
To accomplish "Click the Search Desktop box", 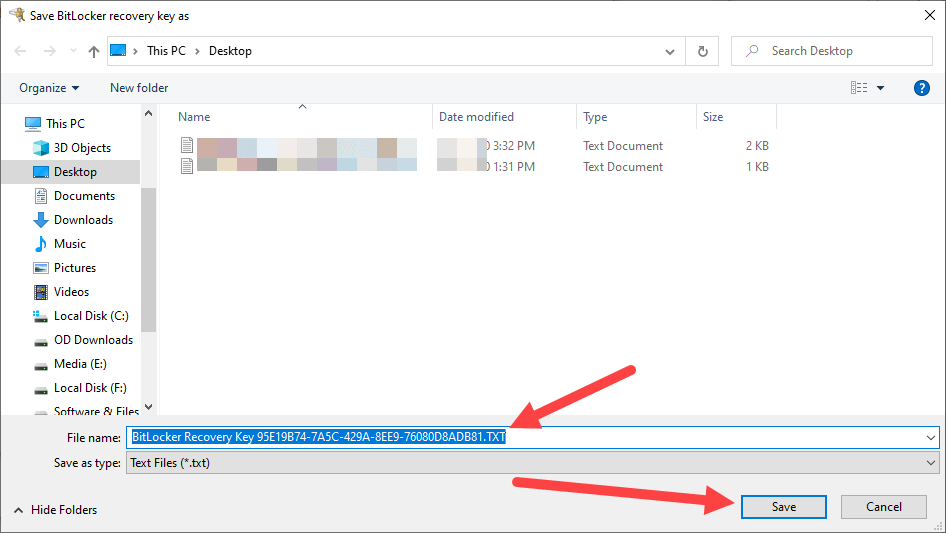I will pos(831,51).
